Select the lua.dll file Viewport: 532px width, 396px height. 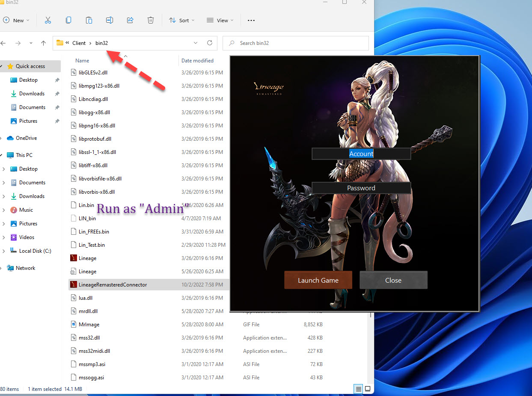click(86, 298)
